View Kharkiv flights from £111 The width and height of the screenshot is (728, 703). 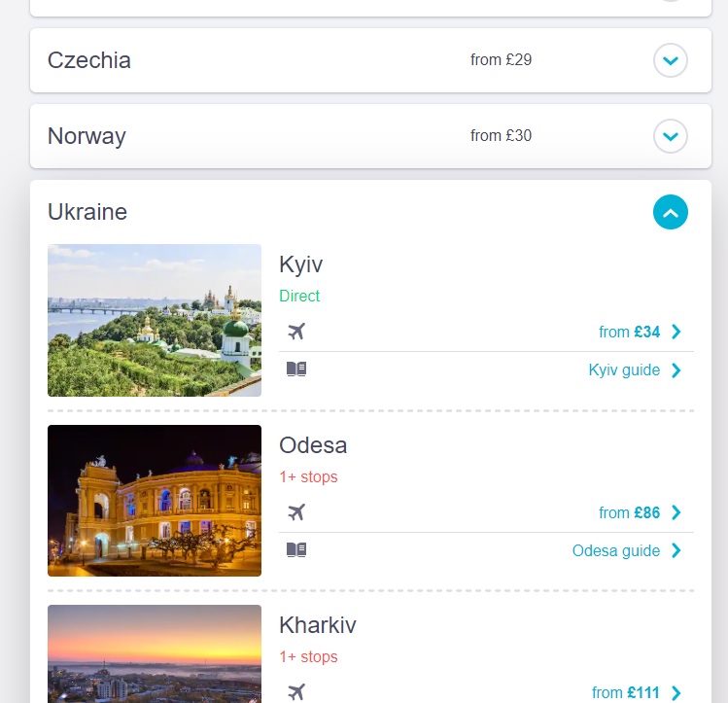pyautogui.click(x=625, y=692)
